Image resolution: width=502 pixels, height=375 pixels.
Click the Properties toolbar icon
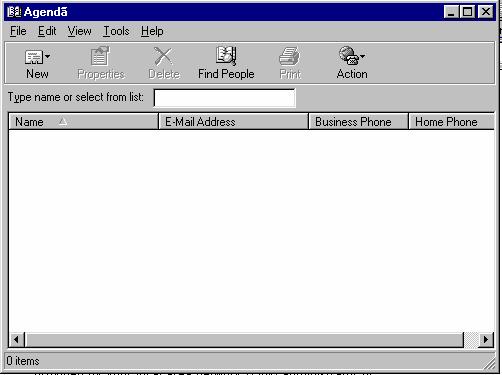[x=100, y=56]
